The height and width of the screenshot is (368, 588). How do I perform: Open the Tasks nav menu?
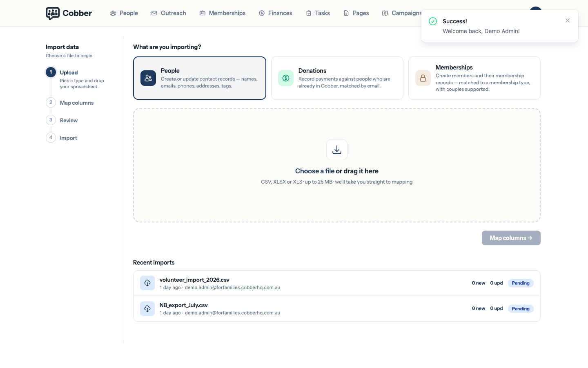click(318, 13)
